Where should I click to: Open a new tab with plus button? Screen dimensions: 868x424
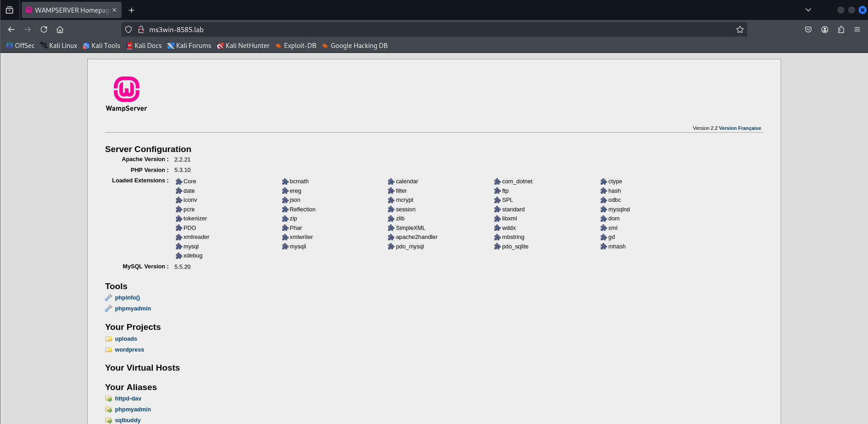coord(132,10)
